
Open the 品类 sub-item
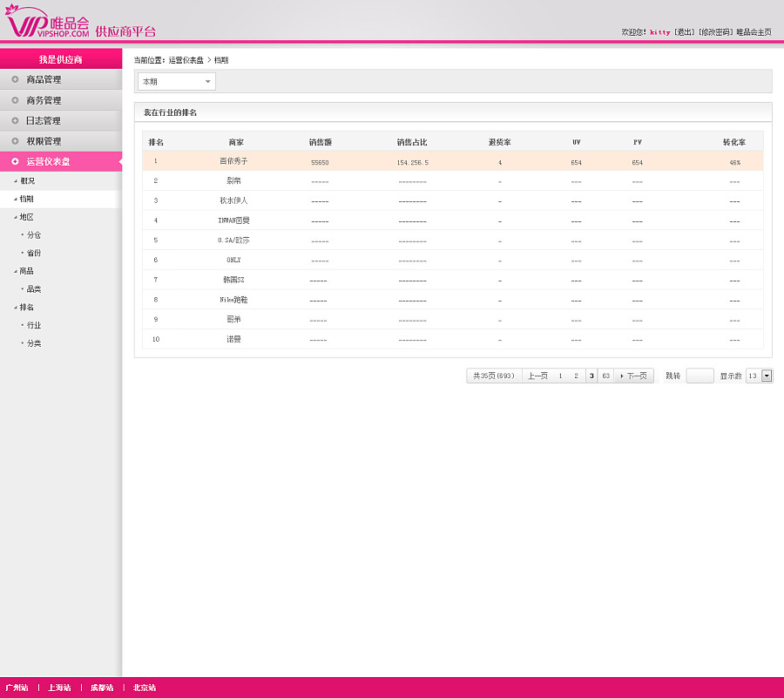click(34, 289)
